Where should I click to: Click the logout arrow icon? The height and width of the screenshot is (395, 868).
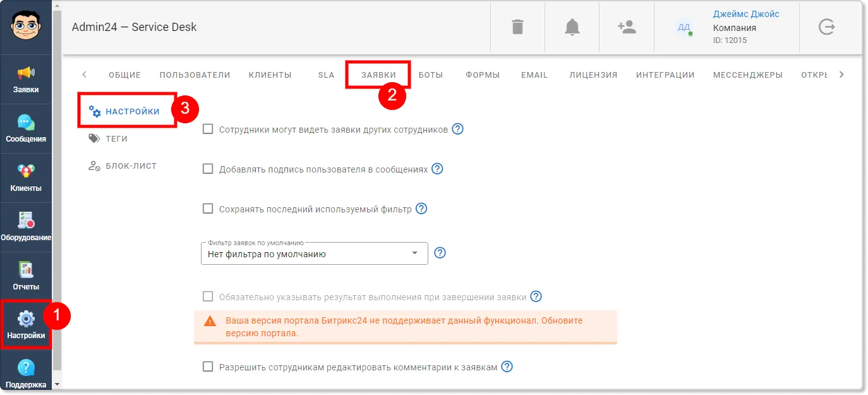pos(826,27)
